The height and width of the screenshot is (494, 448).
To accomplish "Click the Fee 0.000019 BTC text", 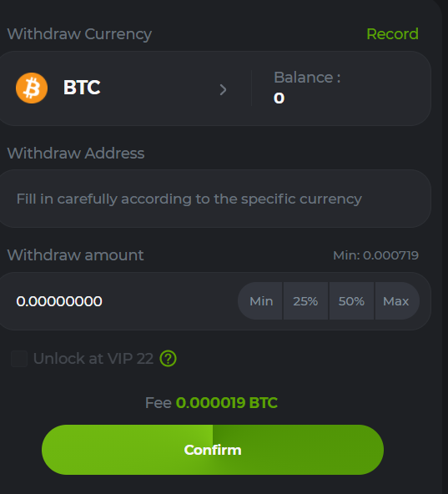I will coord(211,403).
